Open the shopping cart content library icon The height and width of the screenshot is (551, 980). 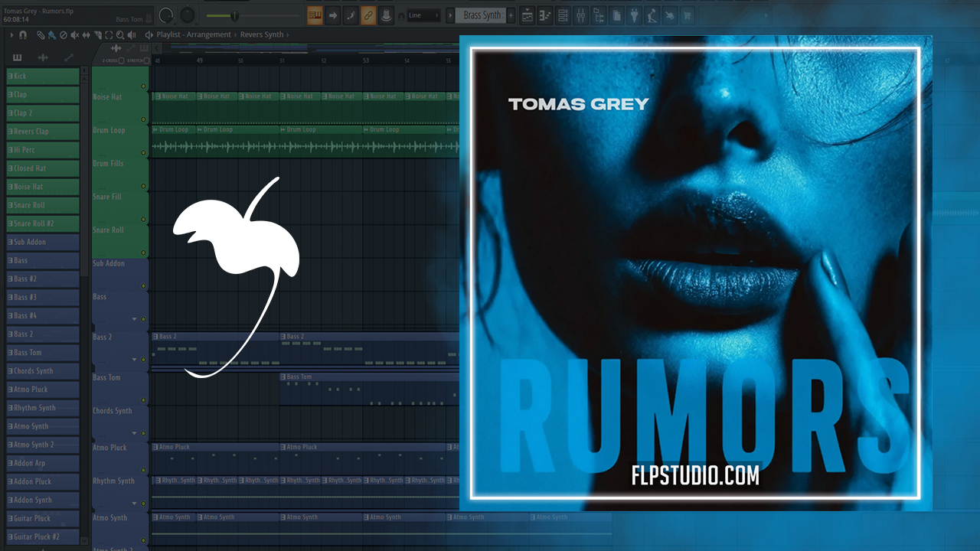[686, 15]
